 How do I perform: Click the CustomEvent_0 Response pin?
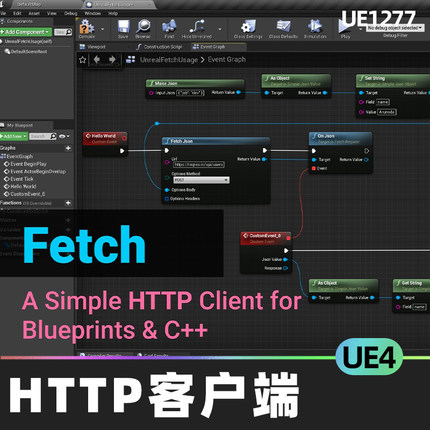point(285,268)
